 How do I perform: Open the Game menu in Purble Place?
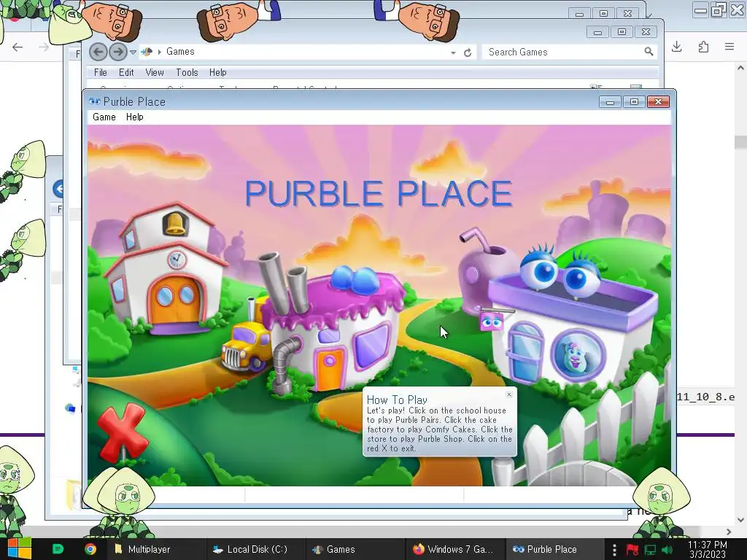pos(104,117)
